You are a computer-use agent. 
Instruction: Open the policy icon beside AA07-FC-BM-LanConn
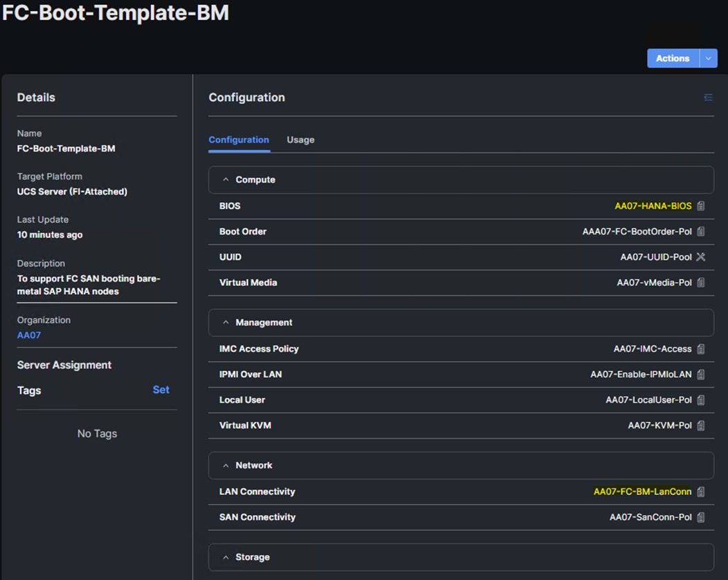tap(701, 491)
